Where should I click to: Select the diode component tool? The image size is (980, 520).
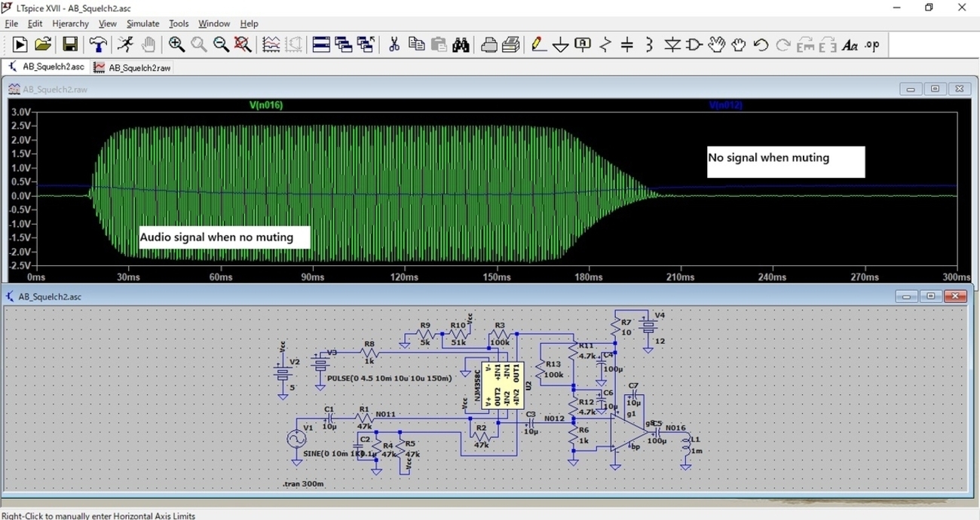point(672,45)
